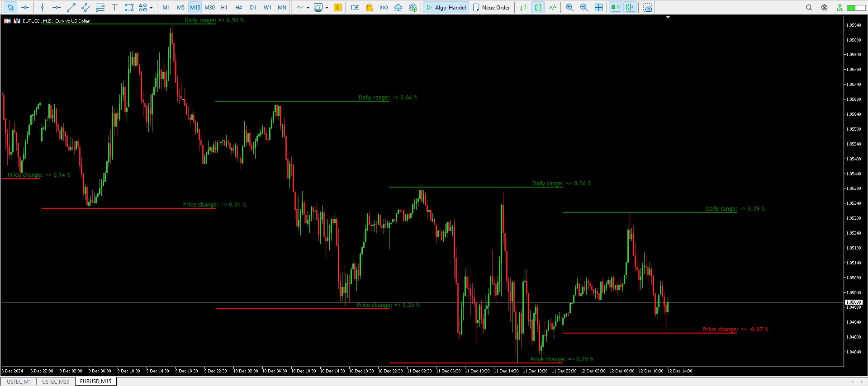Toggle the M15 timeframe button

195,7
